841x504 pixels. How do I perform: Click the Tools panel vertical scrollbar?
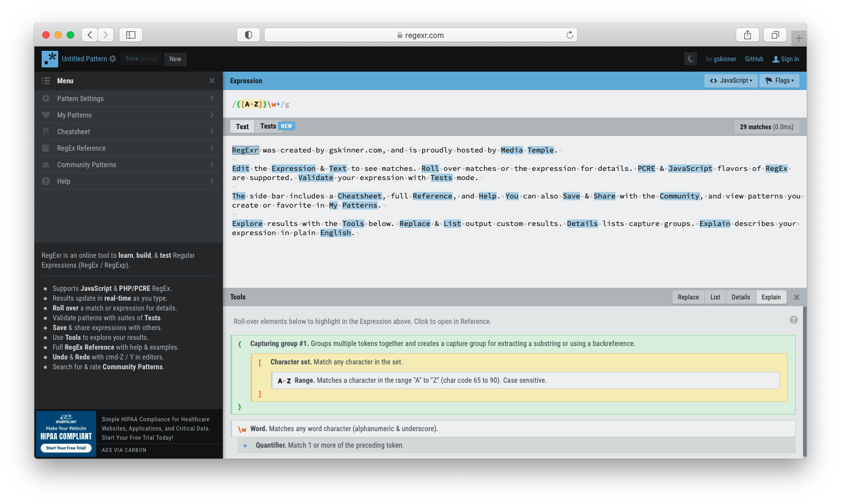(804, 380)
